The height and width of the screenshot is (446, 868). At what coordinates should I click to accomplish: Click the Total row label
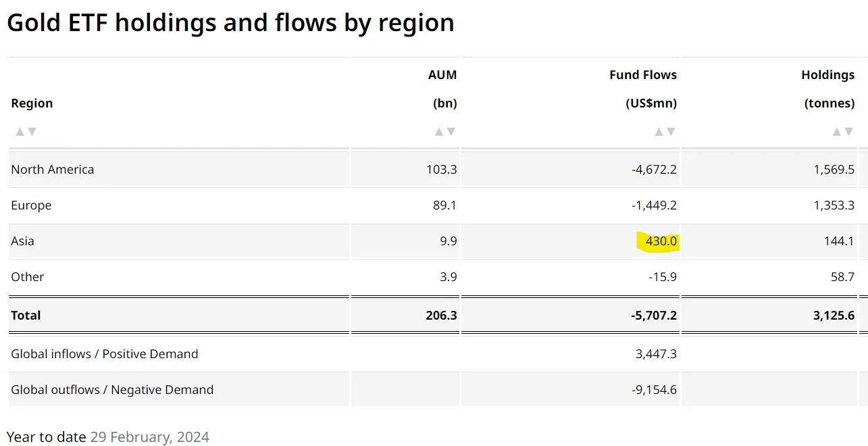pyautogui.click(x=26, y=316)
